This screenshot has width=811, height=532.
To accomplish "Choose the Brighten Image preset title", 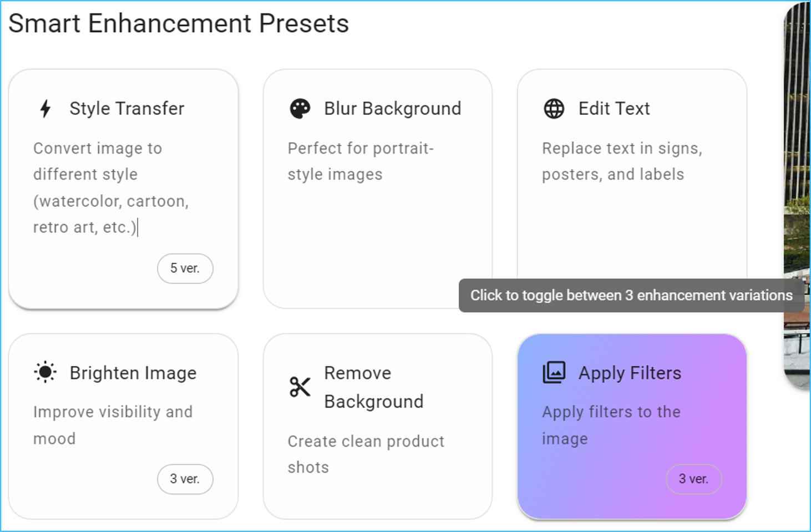I will click(x=133, y=373).
